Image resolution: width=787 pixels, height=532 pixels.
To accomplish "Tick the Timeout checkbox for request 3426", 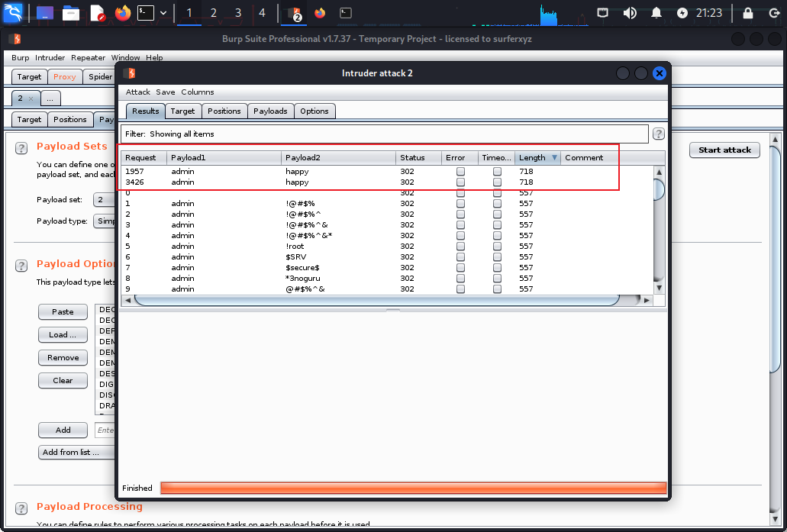I will coord(497,182).
